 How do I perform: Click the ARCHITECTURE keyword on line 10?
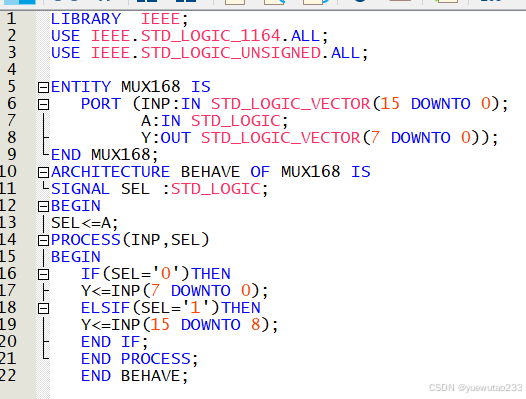111,172
